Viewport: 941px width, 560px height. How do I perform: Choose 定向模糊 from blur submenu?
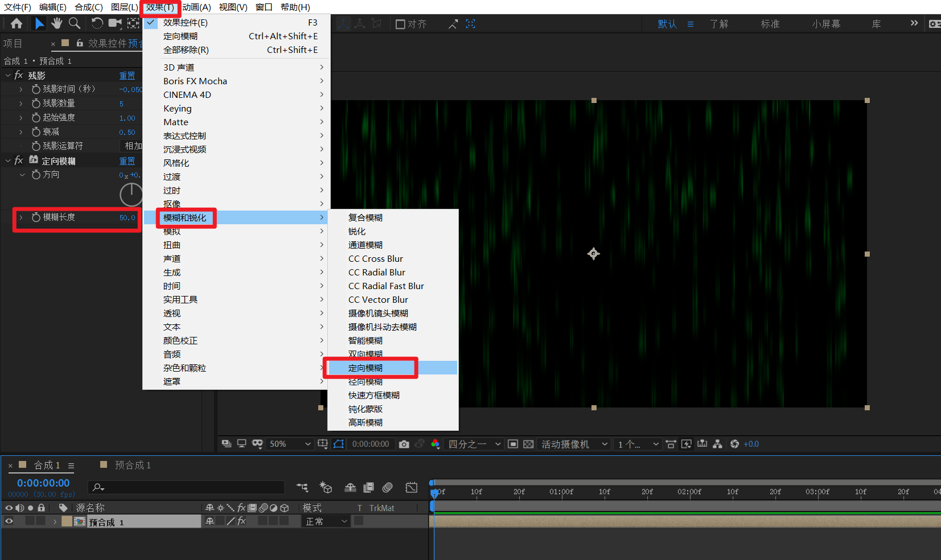click(x=365, y=368)
